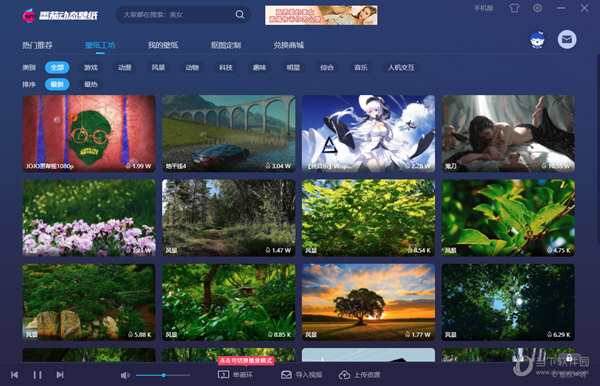This screenshot has height=386, width=600.
Task: Open the skin (T-shirt) icon
Action: click(514, 8)
